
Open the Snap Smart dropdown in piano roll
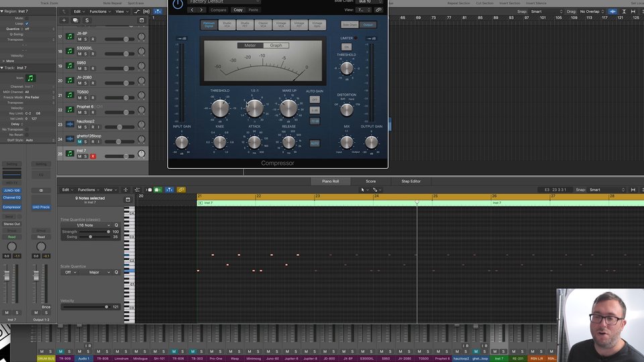click(606, 190)
